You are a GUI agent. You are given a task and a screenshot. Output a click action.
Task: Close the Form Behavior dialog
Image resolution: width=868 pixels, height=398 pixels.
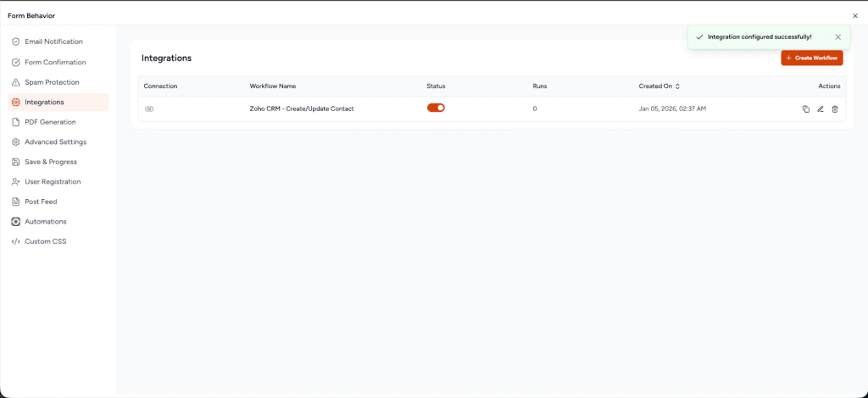(854, 16)
